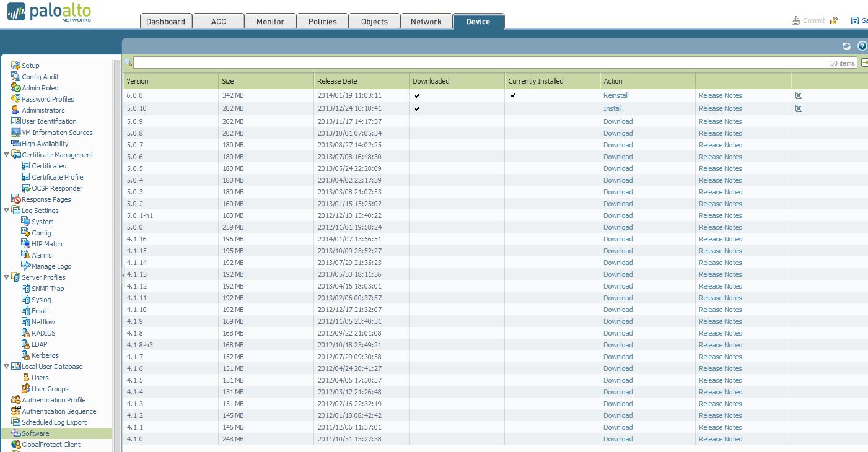The image size is (868, 452).
Task: Download version 5.0.0
Action: (x=618, y=227)
